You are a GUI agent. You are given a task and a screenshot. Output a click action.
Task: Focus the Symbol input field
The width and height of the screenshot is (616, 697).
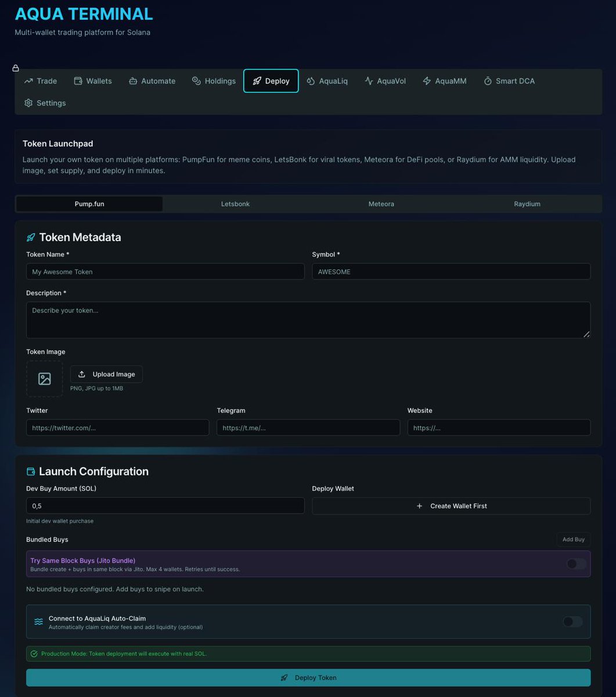point(451,271)
